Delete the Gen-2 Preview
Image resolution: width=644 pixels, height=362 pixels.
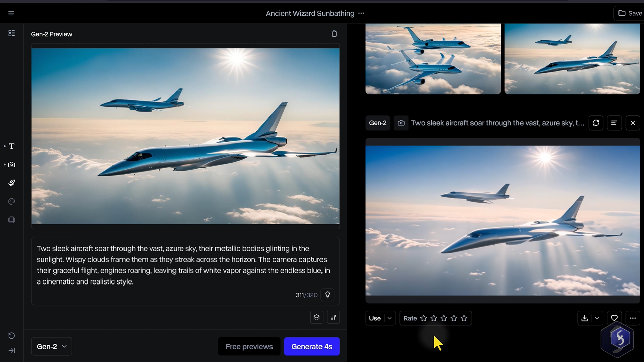[x=334, y=33]
